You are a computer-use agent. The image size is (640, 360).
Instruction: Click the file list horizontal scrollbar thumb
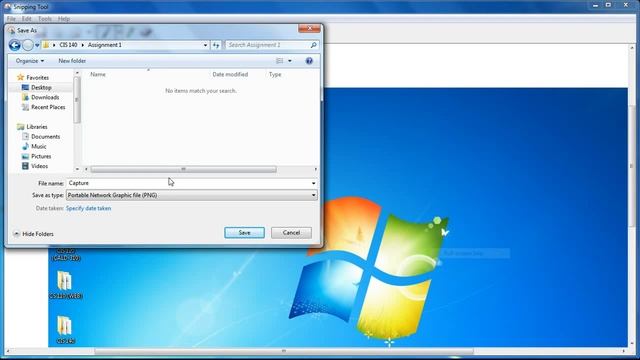(183, 169)
